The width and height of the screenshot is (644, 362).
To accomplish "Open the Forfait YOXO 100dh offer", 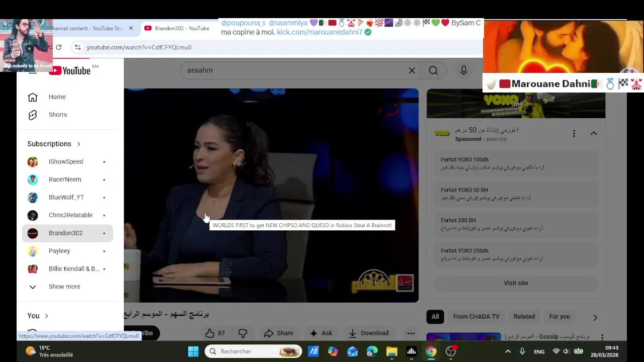I will [x=516, y=163].
